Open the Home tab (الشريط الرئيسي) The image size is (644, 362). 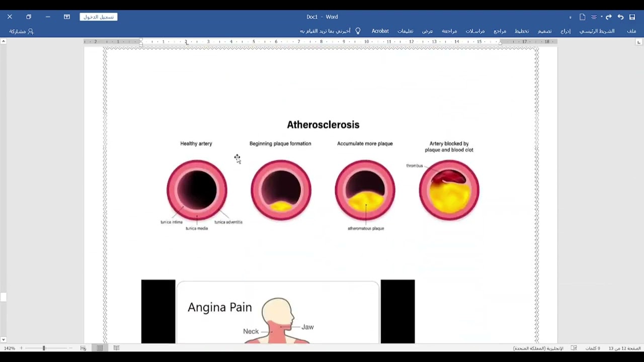click(597, 31)
